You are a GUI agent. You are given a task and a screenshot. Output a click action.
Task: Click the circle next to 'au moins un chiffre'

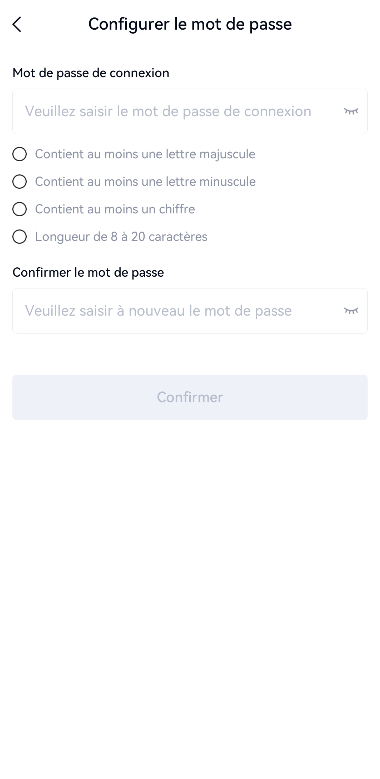(19, 209)
